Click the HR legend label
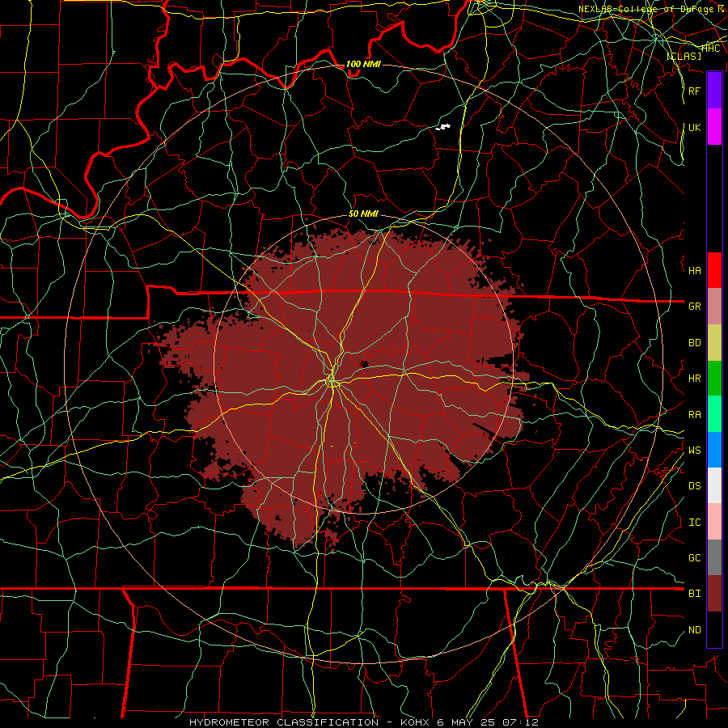Image resolution: width=728 pixels, height=728 pixels. click(694, 379)
